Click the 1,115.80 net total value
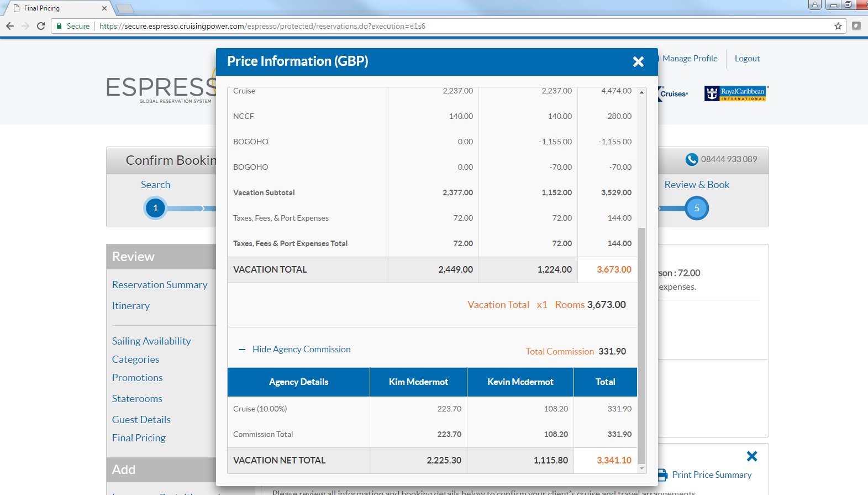The image size is (868, 495). pos(551,461)
